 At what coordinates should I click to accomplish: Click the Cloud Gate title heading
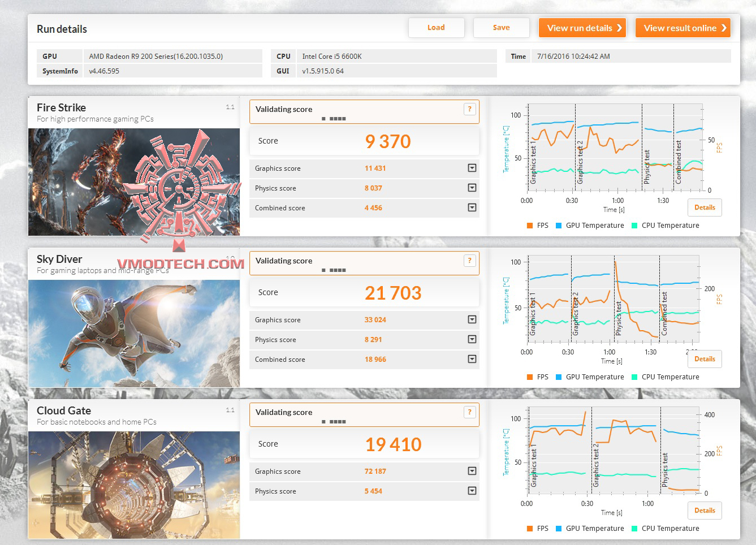coord(64,410)
